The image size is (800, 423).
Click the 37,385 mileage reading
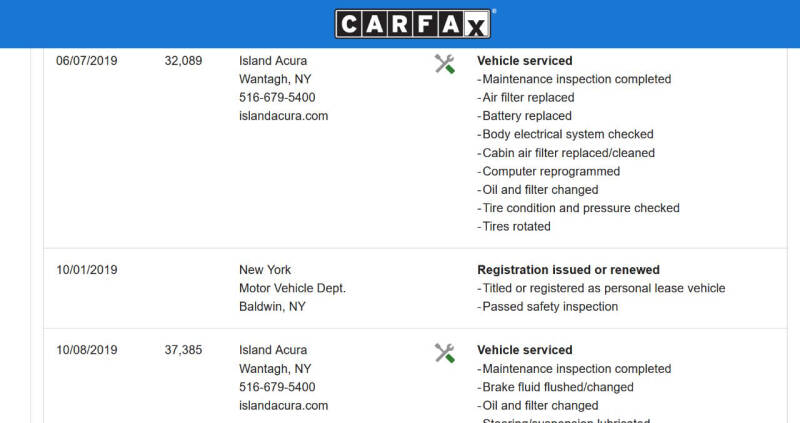(183, 350)
